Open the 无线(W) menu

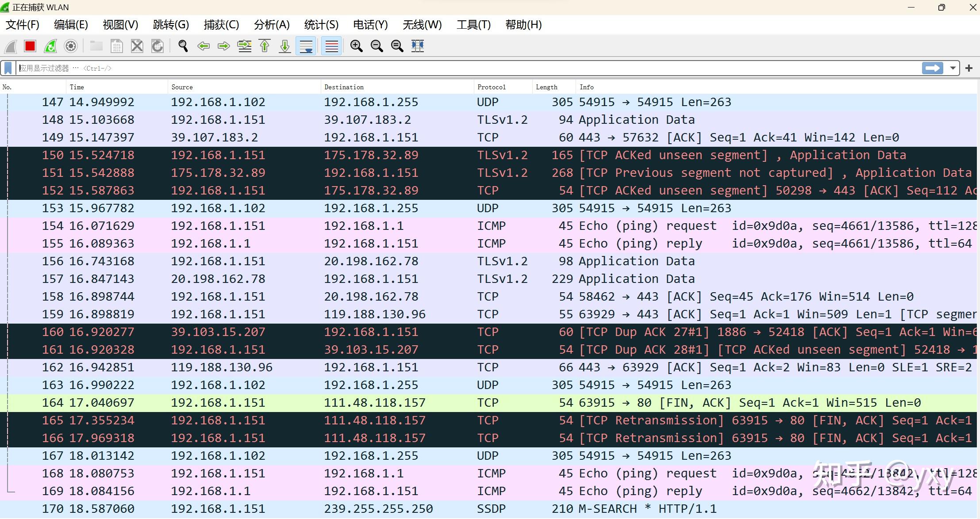(x=421, y=25)
